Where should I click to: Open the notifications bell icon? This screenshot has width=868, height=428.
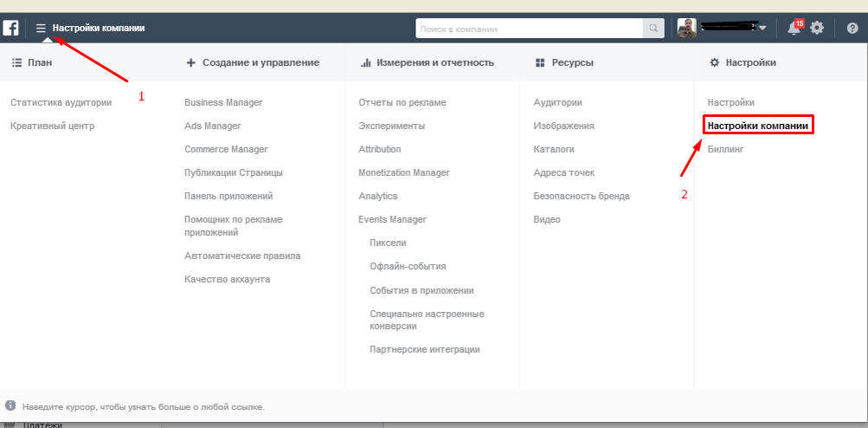coord(794,29)
